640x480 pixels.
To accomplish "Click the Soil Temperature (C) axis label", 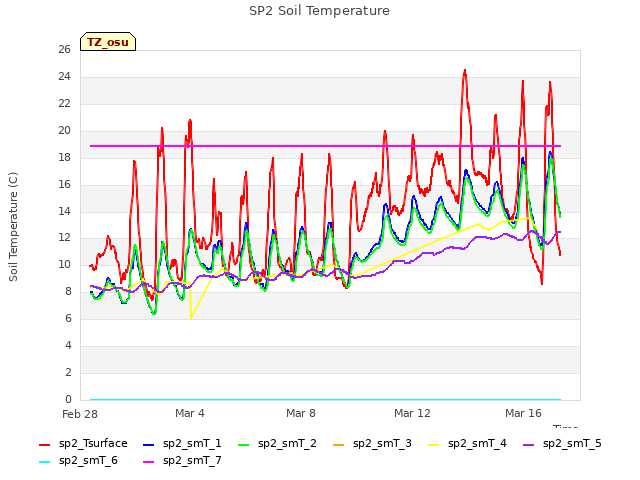I will coord(13,227).
